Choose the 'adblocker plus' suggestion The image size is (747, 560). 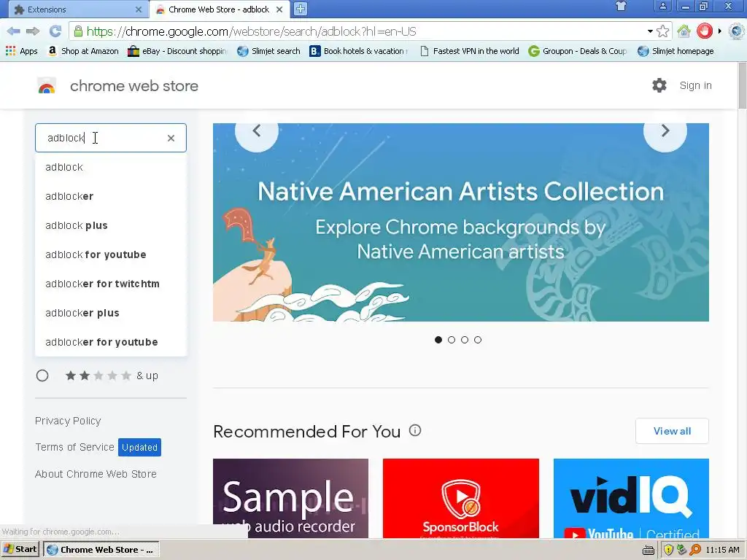(x=111, y=313)
